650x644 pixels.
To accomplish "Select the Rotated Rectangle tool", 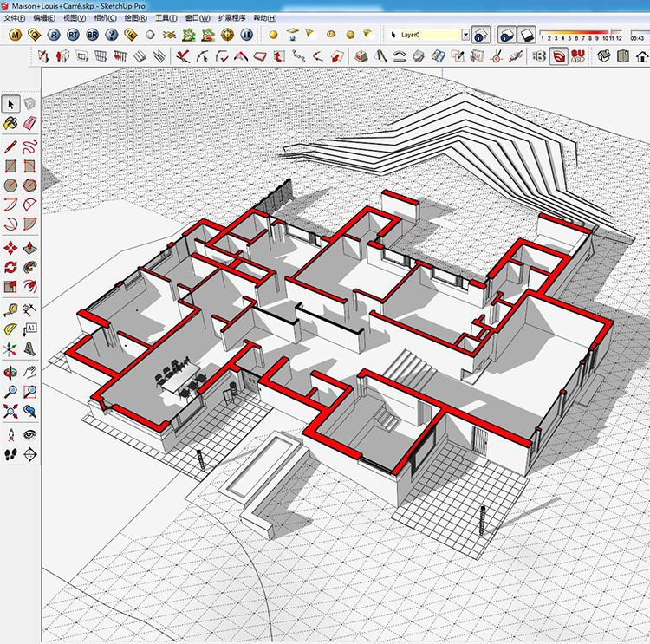I will [29, 166].
